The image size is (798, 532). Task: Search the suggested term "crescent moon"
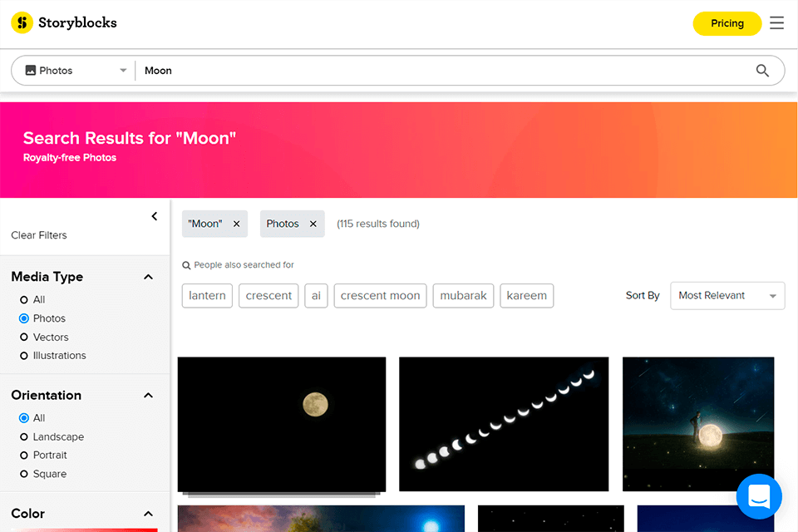(x=380, y=295)
